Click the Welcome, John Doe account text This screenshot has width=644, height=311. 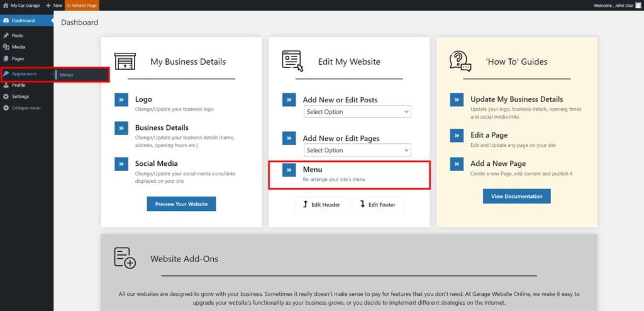614,6
